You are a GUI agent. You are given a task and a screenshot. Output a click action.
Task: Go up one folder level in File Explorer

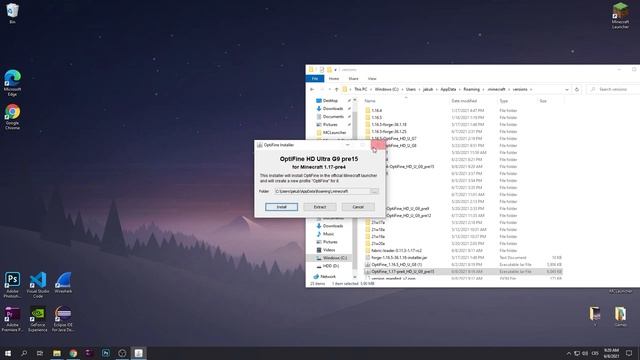[x=336, y=89]
